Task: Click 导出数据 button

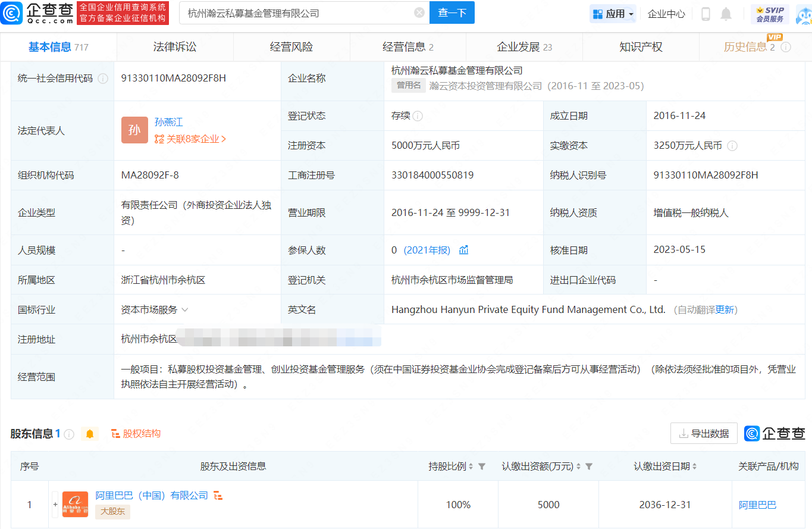Action: click(704, 434)
